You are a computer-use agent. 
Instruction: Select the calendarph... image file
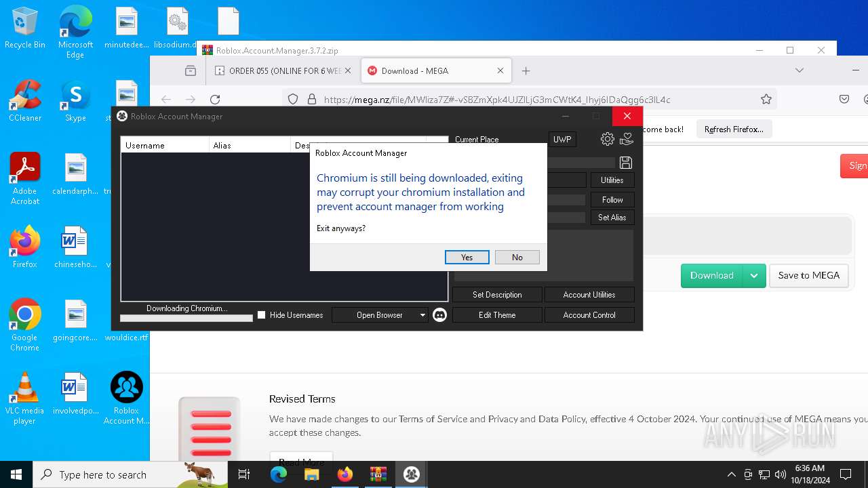click(75, 174)
